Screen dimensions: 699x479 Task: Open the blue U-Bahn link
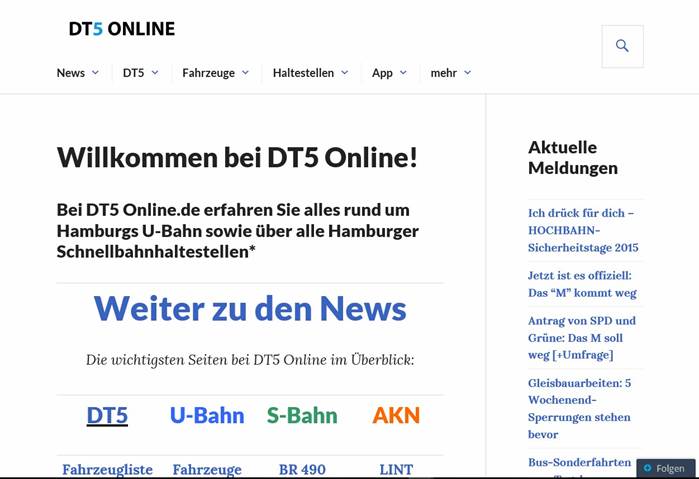[x=207, y=415]
